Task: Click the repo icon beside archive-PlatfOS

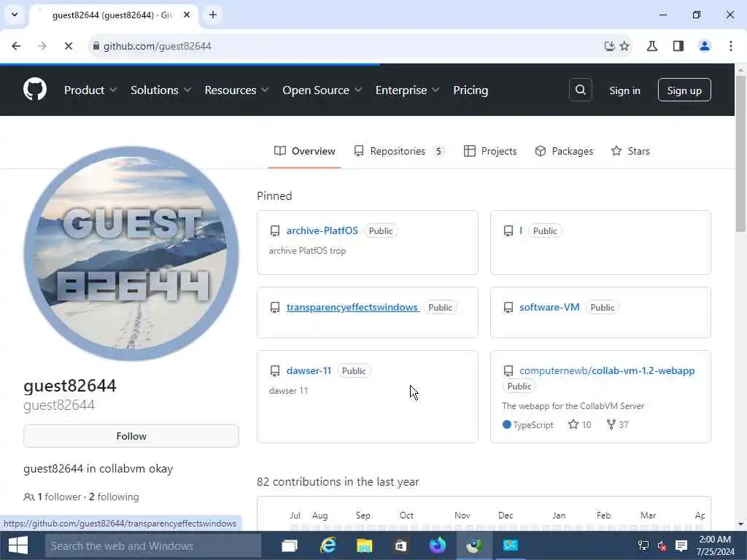Action: click(x=275, y=231)
